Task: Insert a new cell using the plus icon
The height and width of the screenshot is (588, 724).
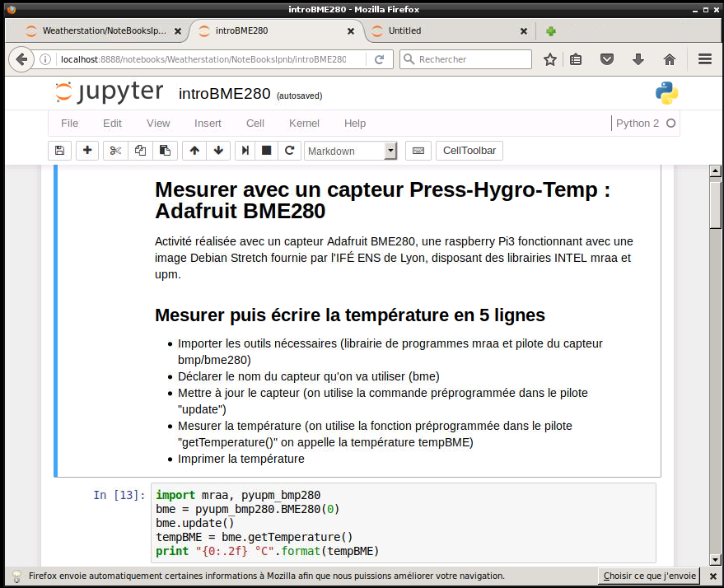Action: pyautogui.click(x=86, y=151)
